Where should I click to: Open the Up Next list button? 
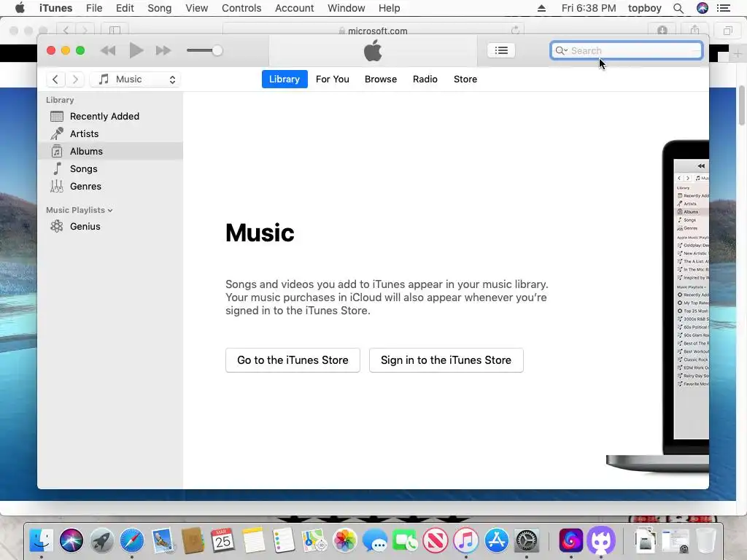(501, 50)
